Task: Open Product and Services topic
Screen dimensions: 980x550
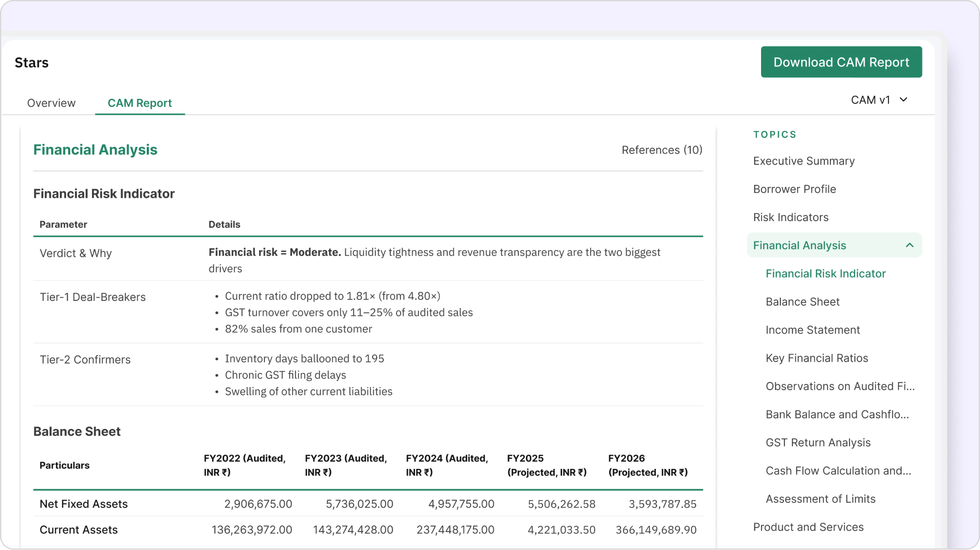Action: click(808, 527)
